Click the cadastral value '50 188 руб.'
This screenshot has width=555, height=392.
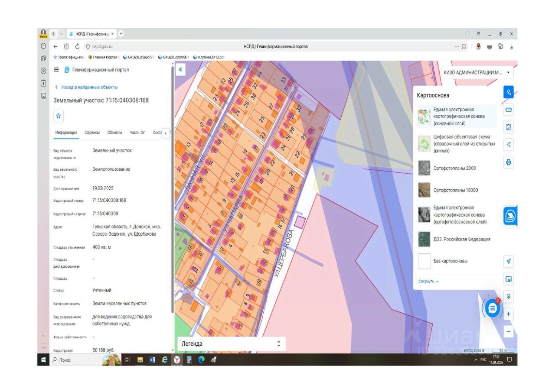pos(104,350)
